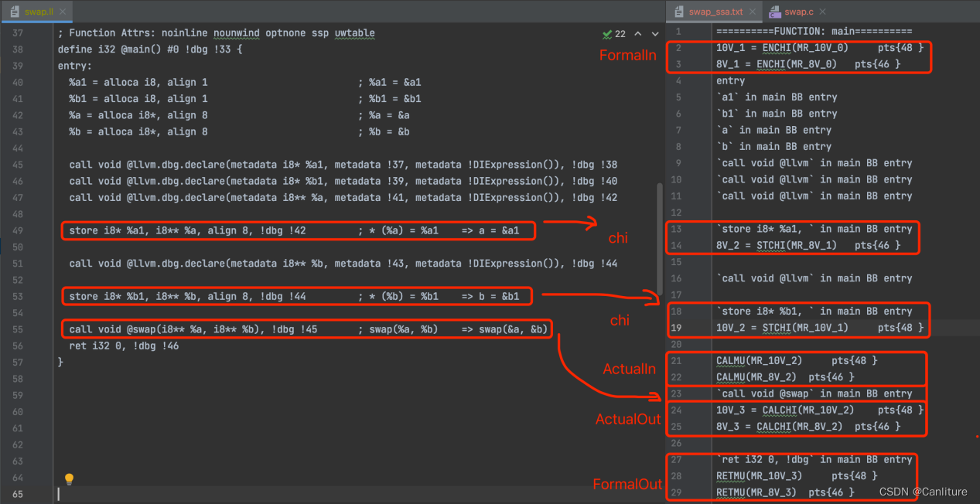Click '`b1` in main BB entry' line
Image resolution: width=980 pixels, height=504 pixels.
(777, 114)
